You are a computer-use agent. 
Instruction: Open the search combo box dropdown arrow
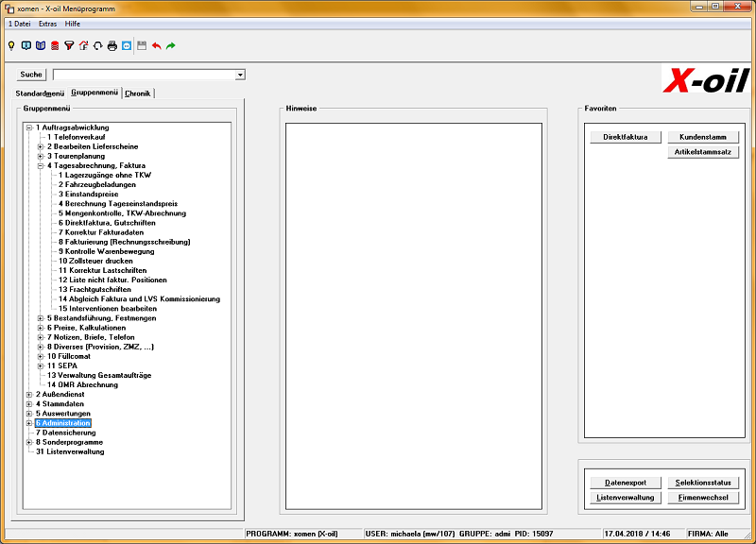click(x=240, y=75)
